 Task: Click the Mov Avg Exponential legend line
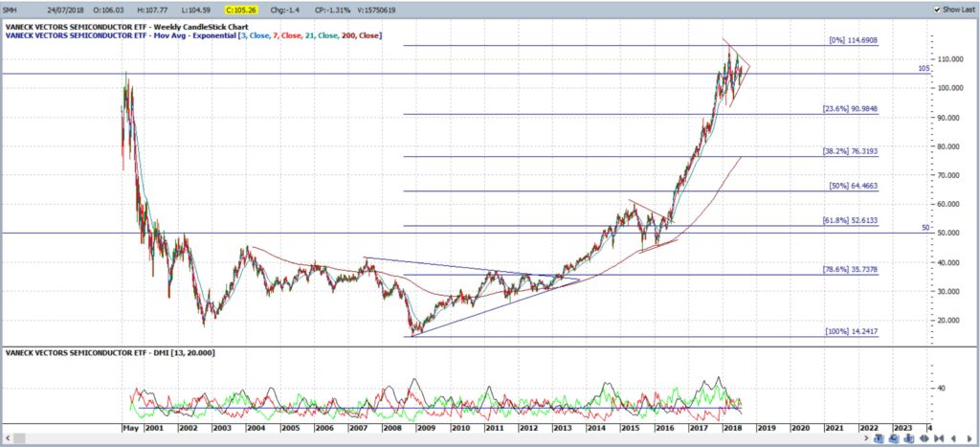click(x=193, y=35)
